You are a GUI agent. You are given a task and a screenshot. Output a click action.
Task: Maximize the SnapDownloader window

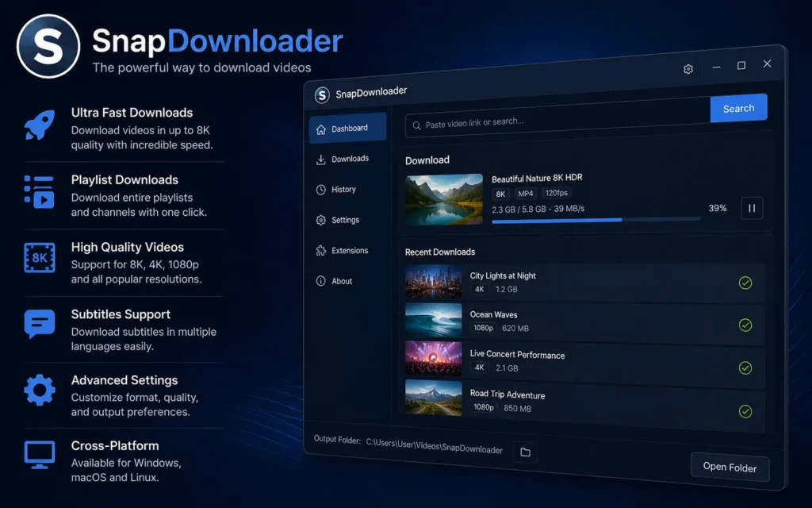(741, 65)
